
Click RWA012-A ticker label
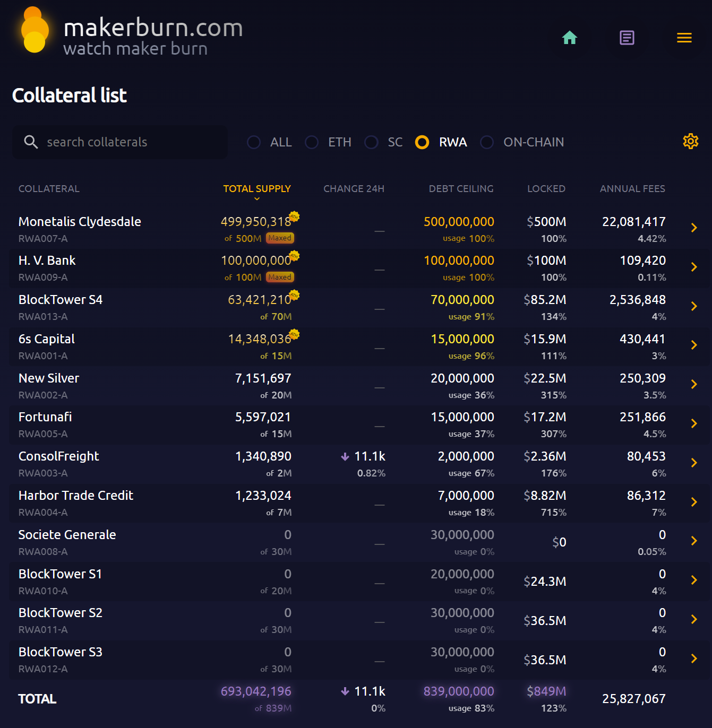43,669
